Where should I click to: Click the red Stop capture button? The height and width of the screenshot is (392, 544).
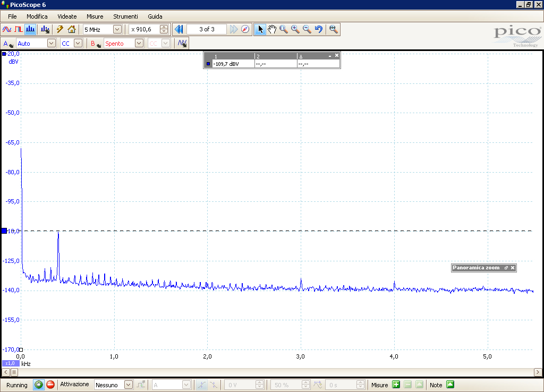(x=50, y=385)
